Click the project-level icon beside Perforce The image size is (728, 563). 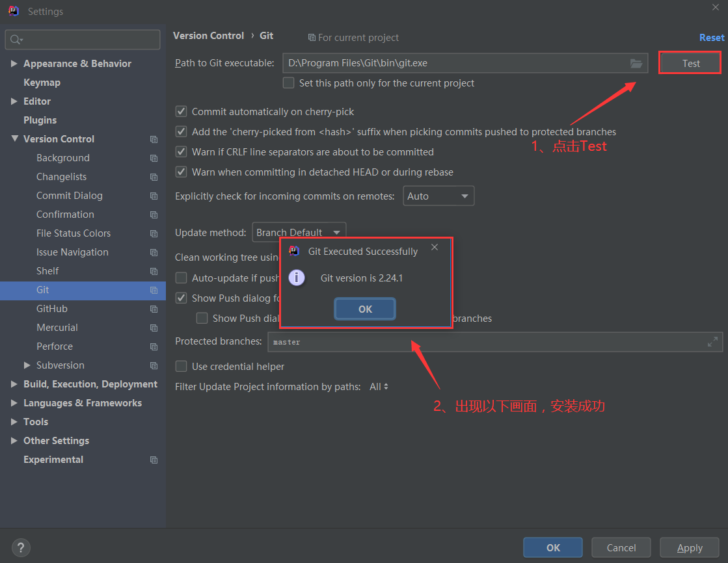pos(154,347)
